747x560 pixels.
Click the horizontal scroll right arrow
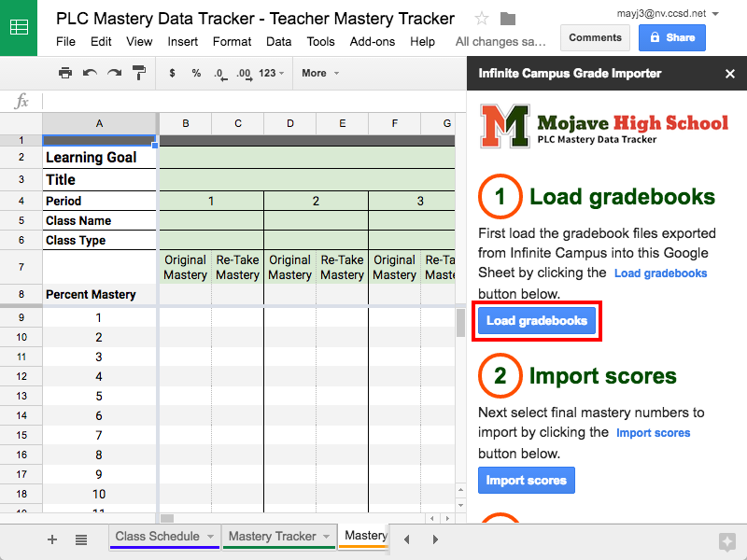pos(447,518)
